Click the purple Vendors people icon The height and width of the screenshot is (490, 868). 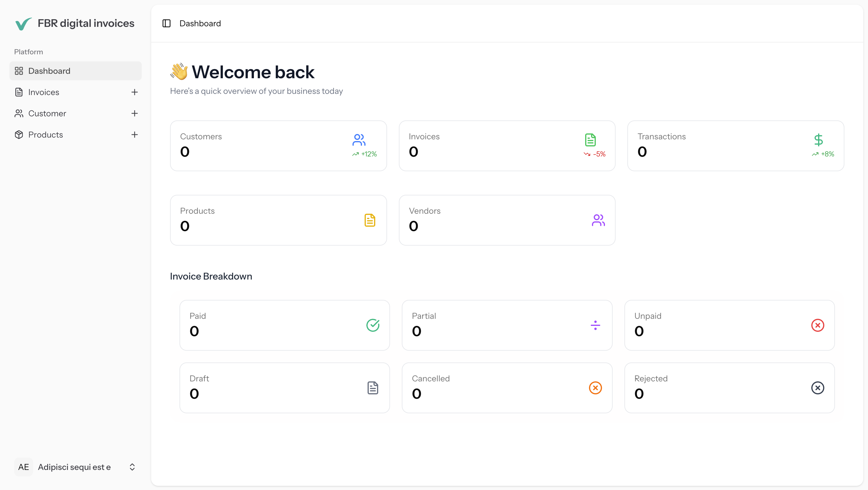598,220
